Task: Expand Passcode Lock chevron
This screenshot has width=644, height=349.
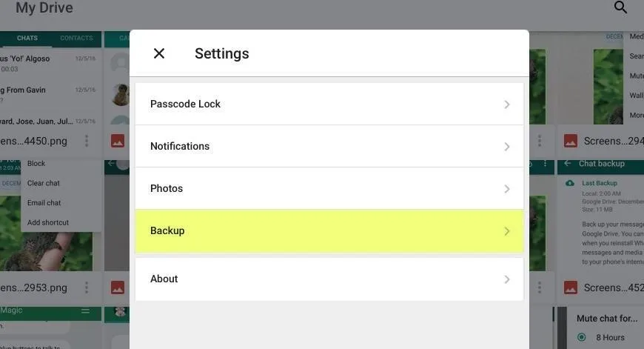Action: [x=507, y=104]
